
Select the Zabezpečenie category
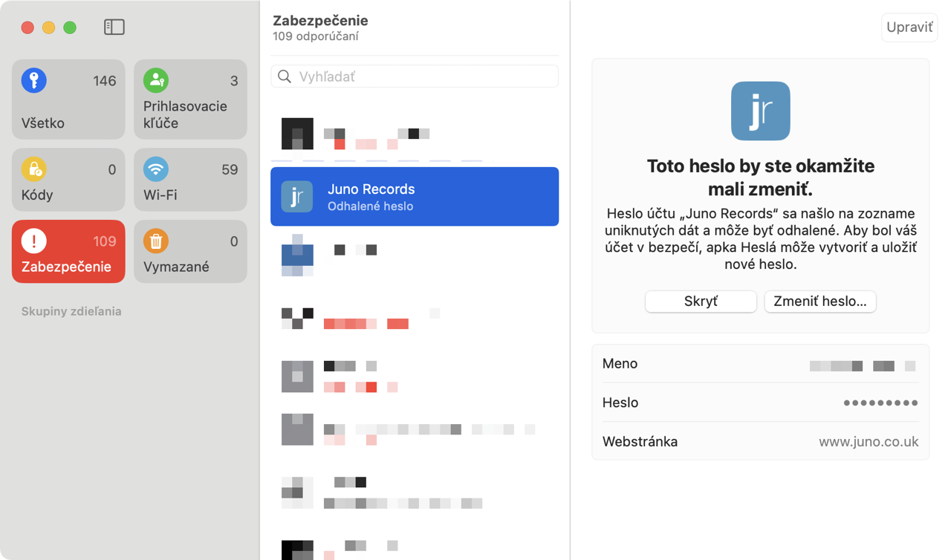click(x=68, y=251)
